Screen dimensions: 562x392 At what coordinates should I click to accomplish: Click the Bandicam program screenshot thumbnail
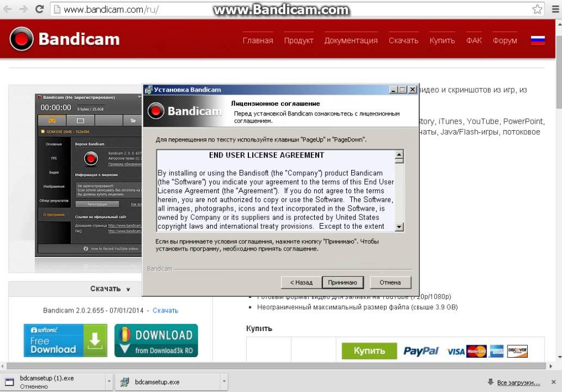(x=89, y=175)
